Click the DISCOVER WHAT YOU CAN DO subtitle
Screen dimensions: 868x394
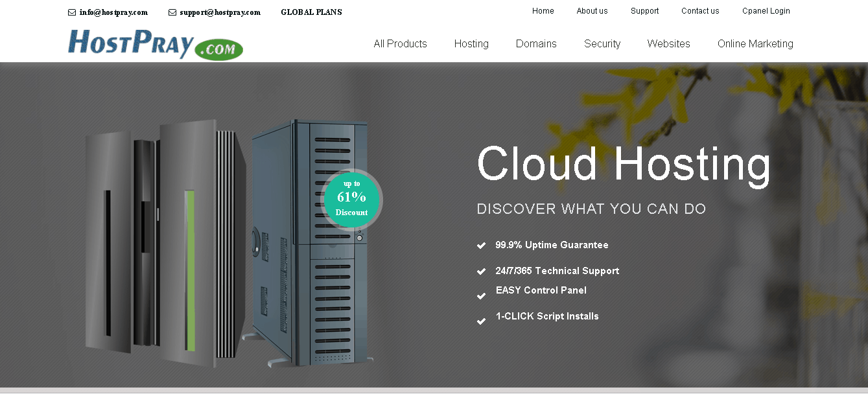[591, 209]
